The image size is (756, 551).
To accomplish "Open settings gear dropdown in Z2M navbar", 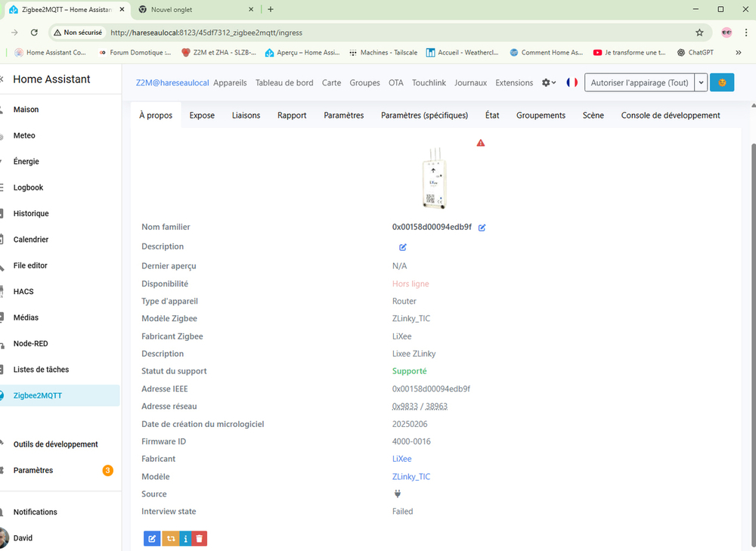I will (x=549, y=82).
